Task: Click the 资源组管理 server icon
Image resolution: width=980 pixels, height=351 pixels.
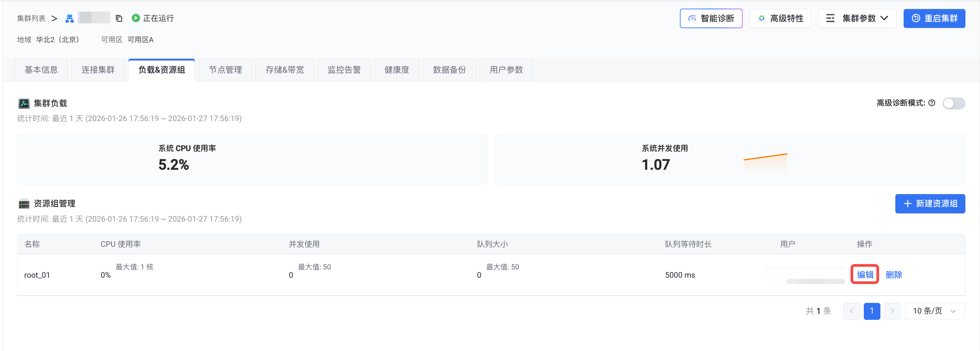Action: coord(24,203)
